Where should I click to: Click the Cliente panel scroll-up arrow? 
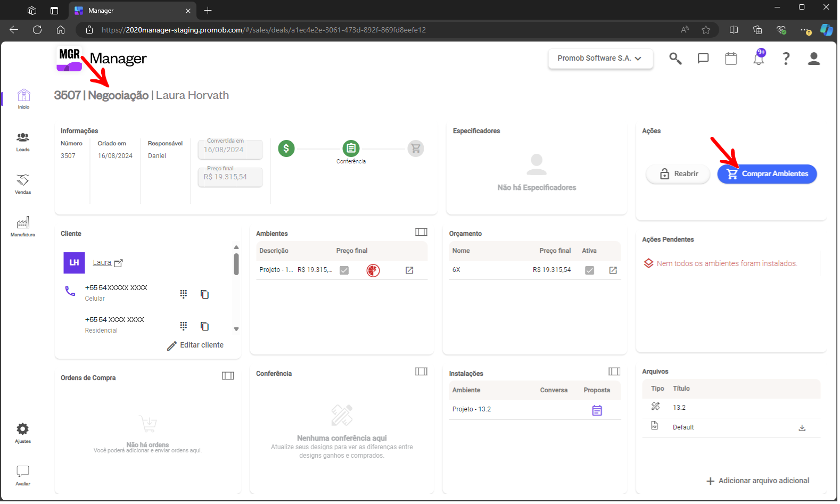[236, 247]
